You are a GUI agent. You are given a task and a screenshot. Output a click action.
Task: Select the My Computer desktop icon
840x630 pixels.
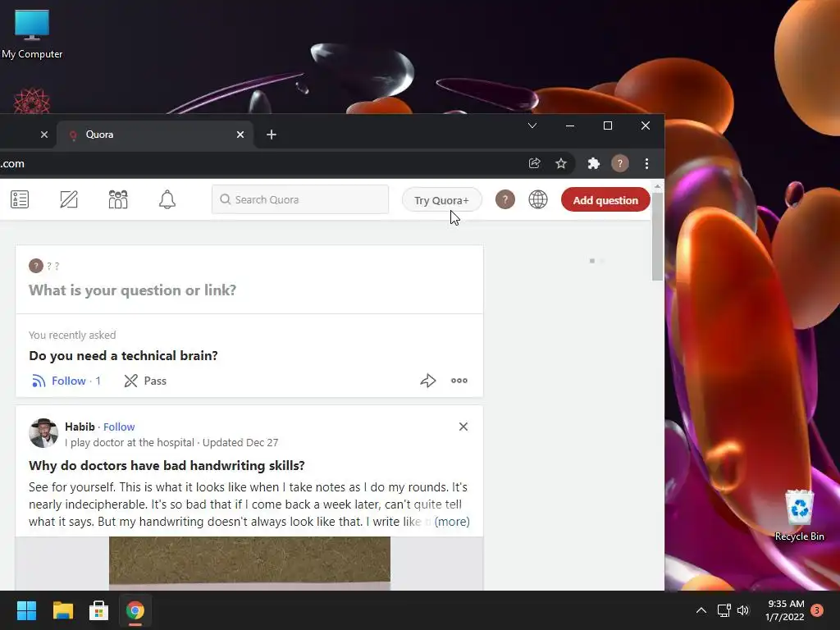32,34
